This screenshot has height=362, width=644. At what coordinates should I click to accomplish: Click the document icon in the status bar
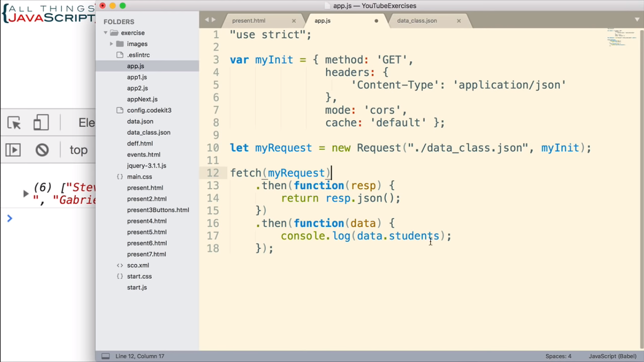click(x=105, y=356)
